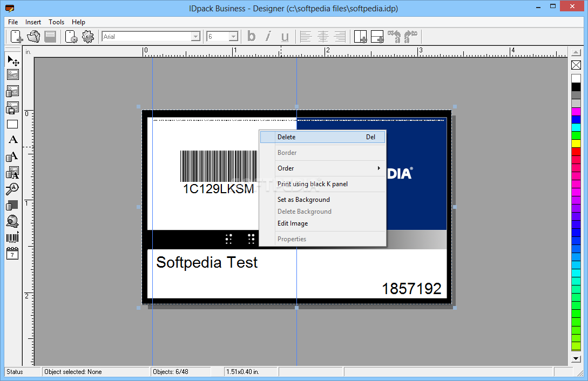
Task: Select the database-linked shape tool
Action: pos(12,205)
